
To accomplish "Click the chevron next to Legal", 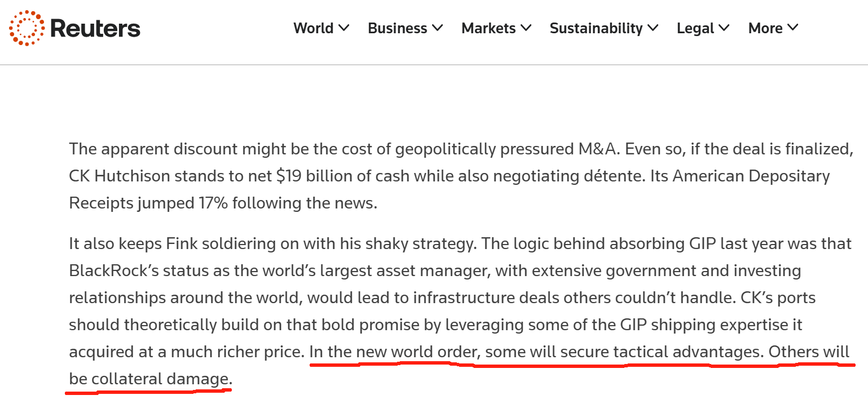I will click(724, 28).
